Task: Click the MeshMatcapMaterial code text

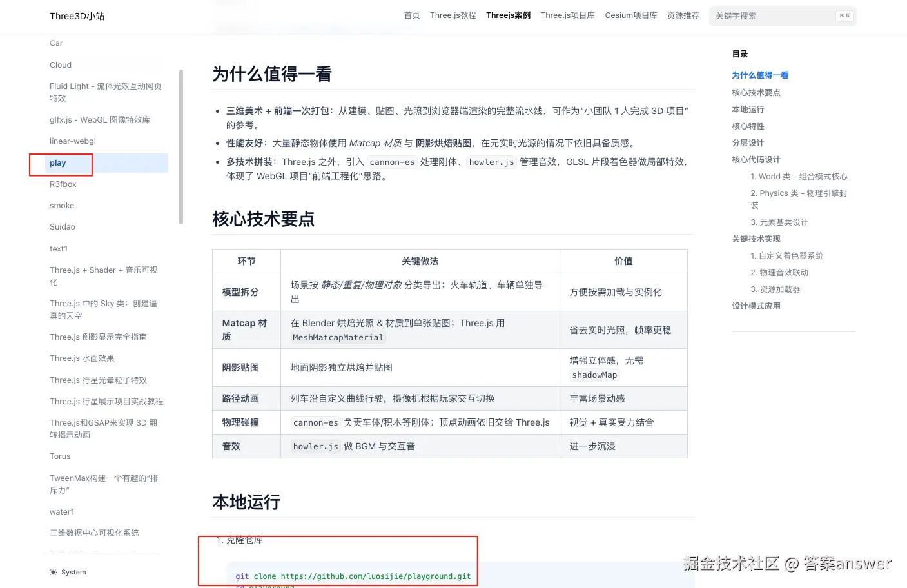Action: (x=338, y=338)
